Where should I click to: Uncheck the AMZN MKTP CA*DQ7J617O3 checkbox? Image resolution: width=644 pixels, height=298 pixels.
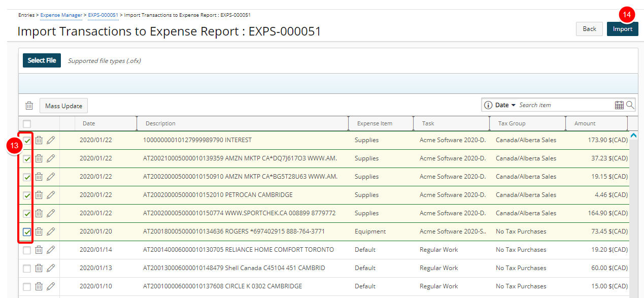27,159
